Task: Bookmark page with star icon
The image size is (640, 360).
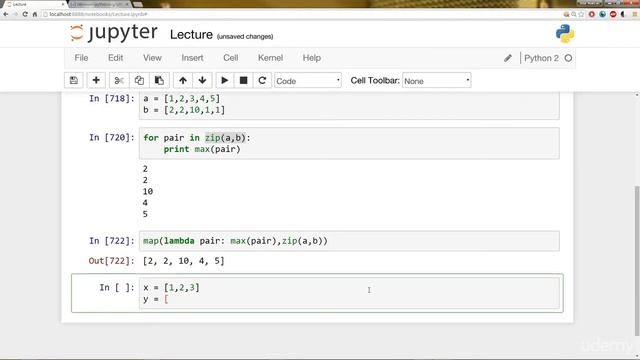Action: (581, 14)
